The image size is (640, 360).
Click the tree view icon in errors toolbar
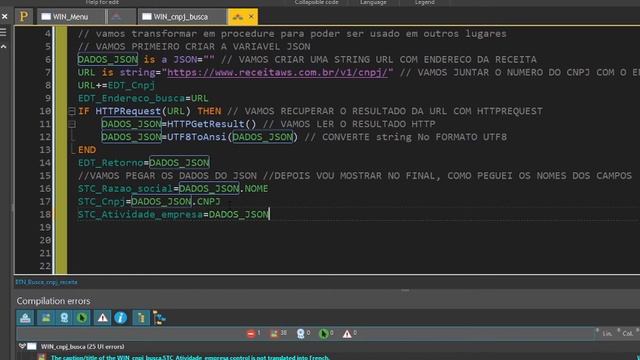(x=159, y=318)
